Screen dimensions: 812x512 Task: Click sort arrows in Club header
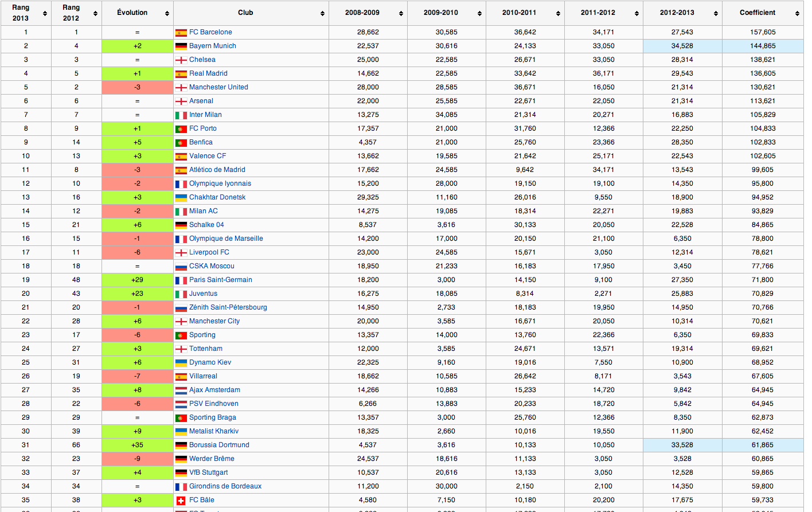322,13
